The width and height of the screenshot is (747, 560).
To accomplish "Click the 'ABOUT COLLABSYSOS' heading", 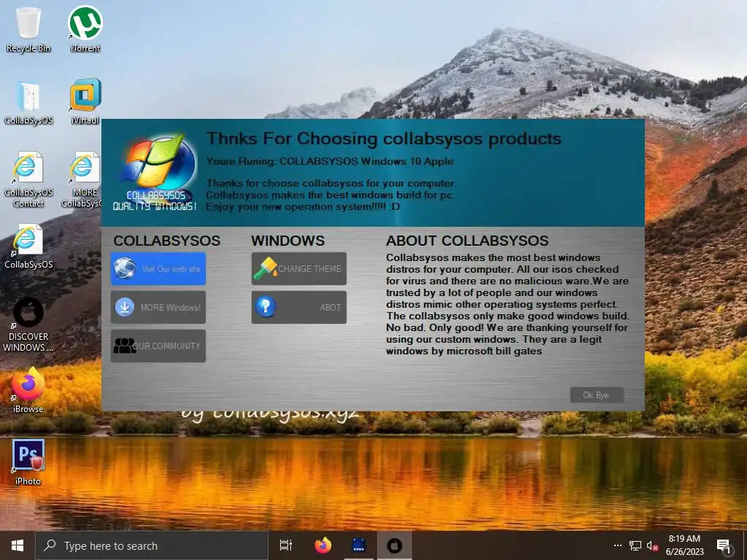I will click(468, 241).
